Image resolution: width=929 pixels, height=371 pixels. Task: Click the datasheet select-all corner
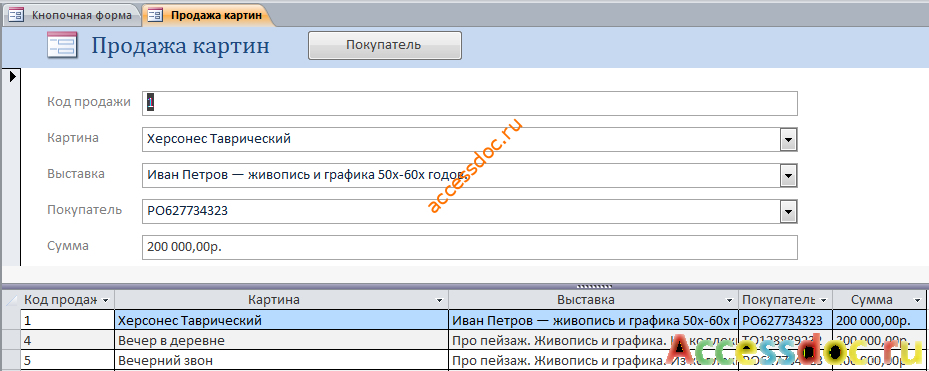(11, 300)
